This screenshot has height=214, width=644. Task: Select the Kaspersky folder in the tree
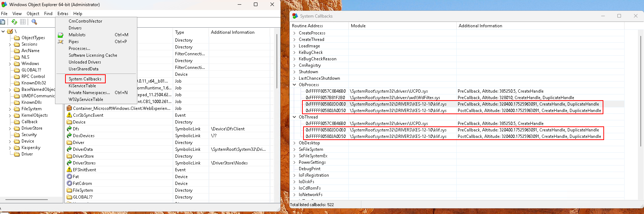[31, 148]
